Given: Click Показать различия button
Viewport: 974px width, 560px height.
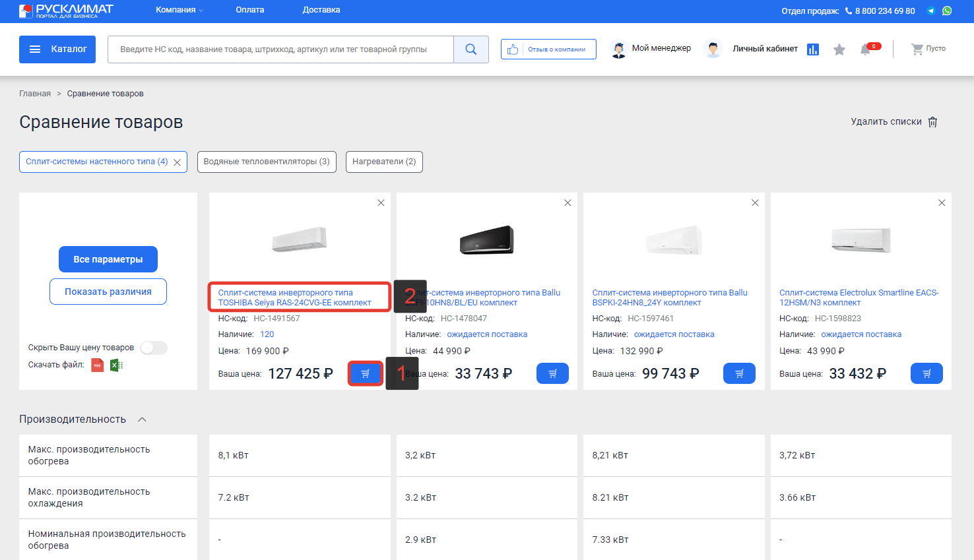Looking at the screenshot, I should pos(108,292).
